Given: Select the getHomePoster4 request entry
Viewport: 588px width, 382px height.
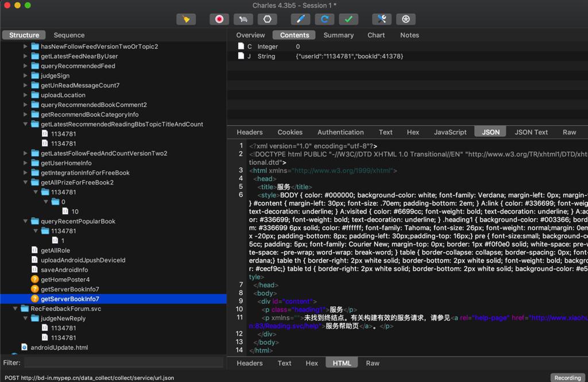Looking at the screenshot, I should click(x=65, y=280).
